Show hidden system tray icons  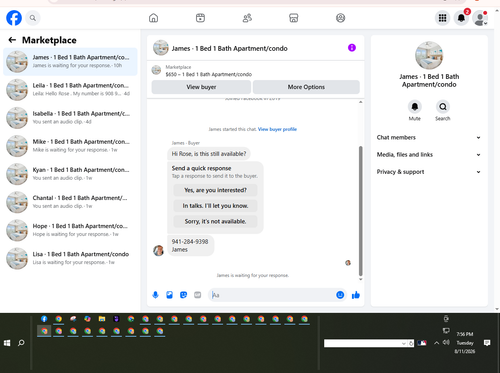(436, 343)
